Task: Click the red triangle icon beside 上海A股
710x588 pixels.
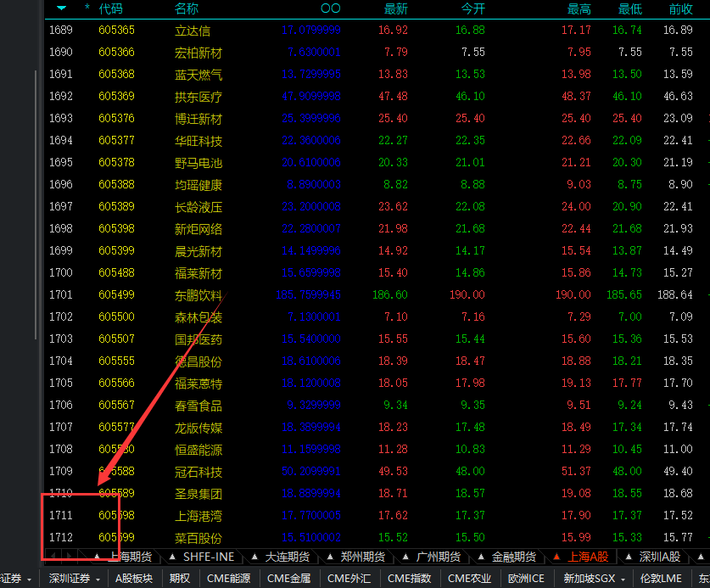Action: point(557,557)
